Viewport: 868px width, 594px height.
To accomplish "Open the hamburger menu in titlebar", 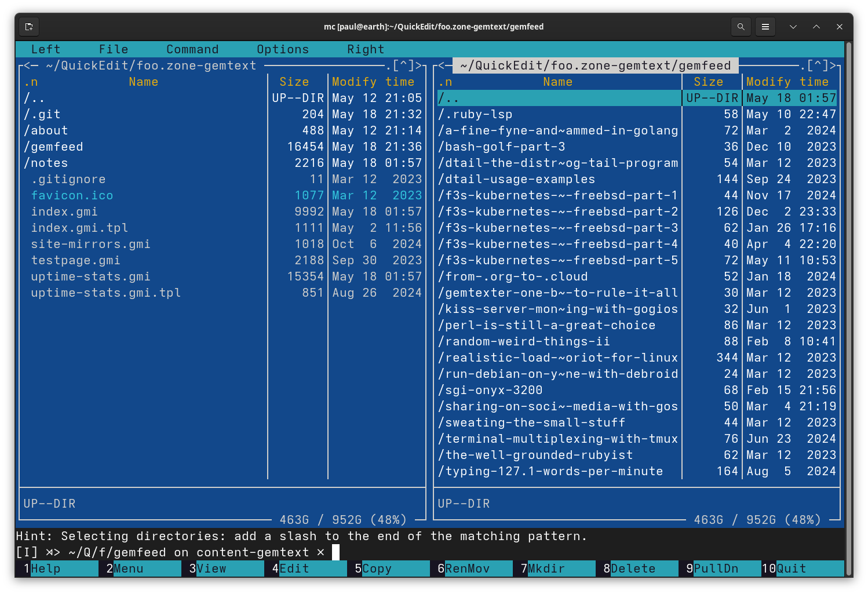I will (x=765, y=27).
